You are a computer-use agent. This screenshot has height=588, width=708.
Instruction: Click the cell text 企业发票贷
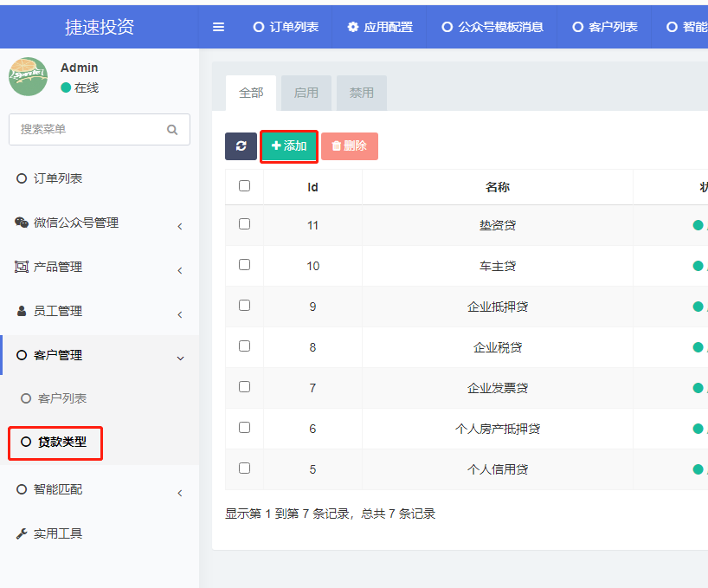click(498, 388)
